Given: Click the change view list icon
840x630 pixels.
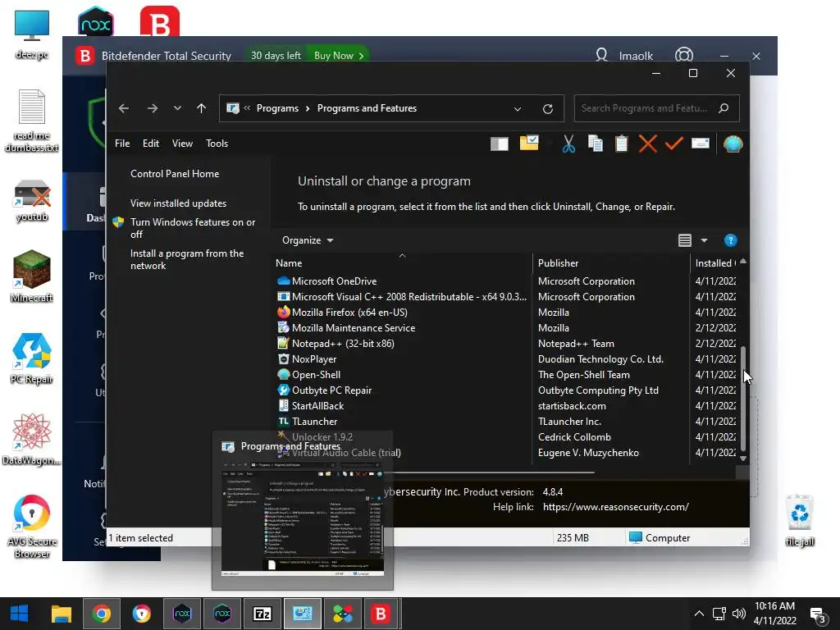Looking at the screenshot, I should coord(684,240).
